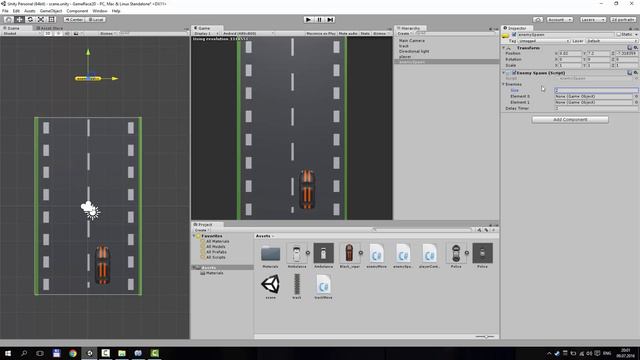Click the yellow gizmo icon in Inspector
640x360 pixels.
[505, 36]
